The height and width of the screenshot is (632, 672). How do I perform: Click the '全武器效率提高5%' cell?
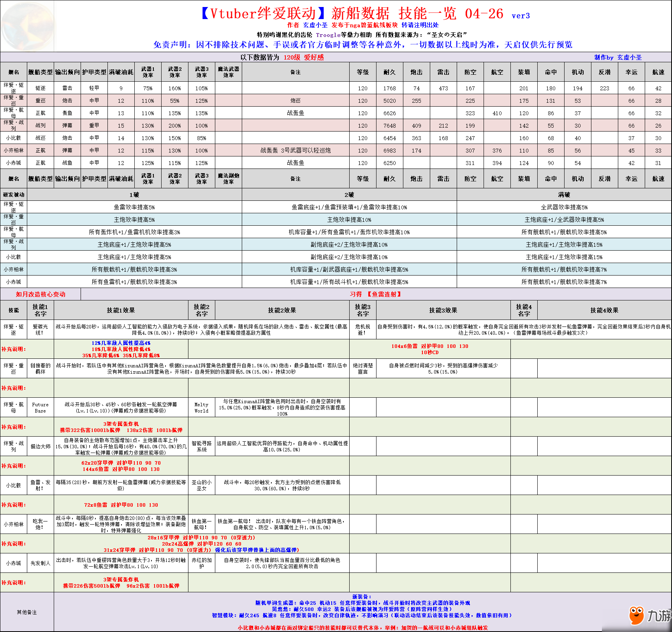564,207
